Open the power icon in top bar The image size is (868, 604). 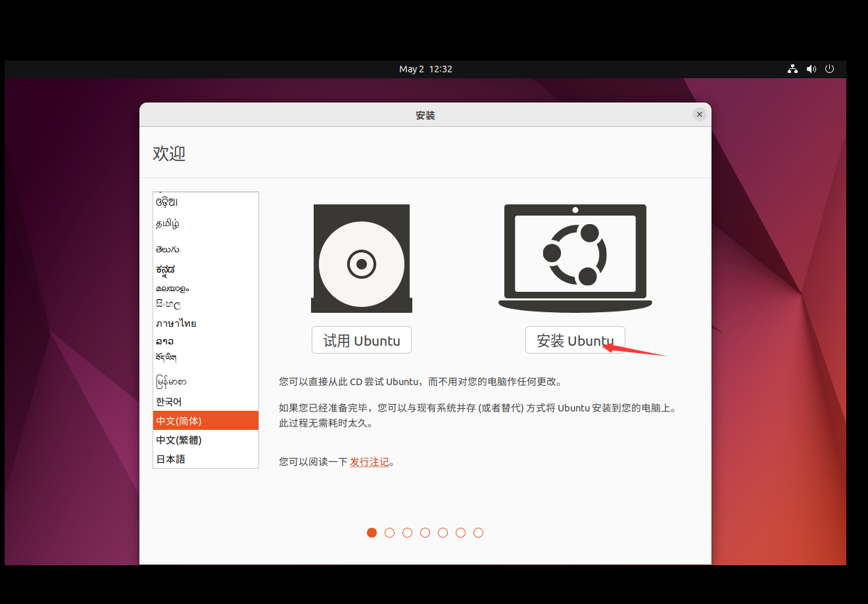(830, 69)
